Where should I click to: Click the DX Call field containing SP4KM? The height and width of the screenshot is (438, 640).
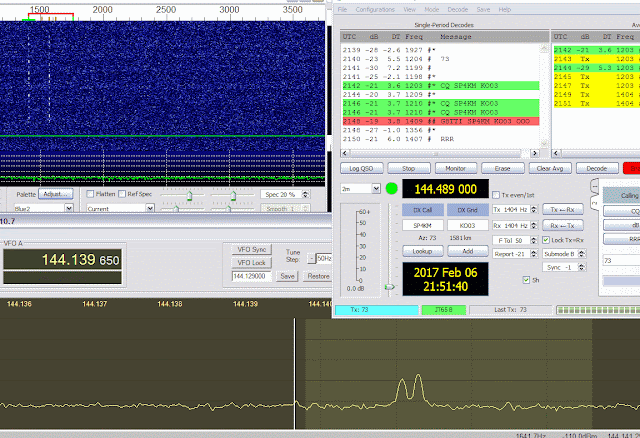422,225
